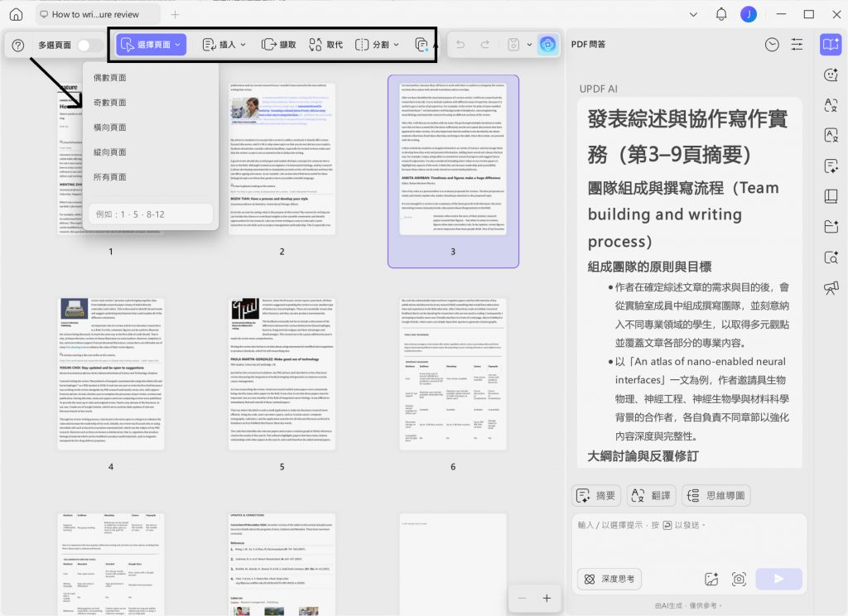Open the AI folder sidebar icon

coord(831,227)
